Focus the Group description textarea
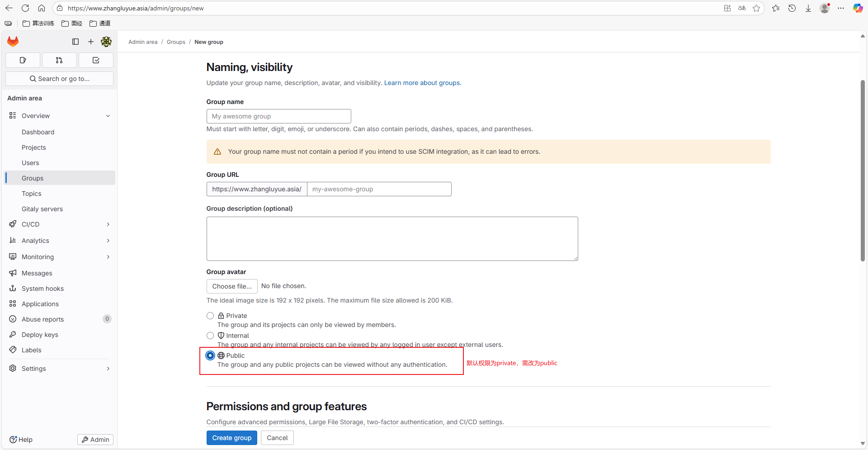The image size is (868, 450). pos(392,239)
